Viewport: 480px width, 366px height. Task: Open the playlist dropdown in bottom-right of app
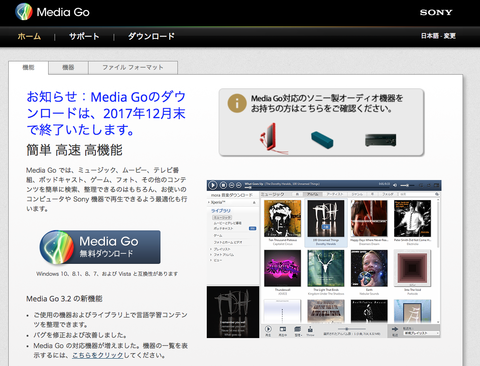tap(421, 333)
